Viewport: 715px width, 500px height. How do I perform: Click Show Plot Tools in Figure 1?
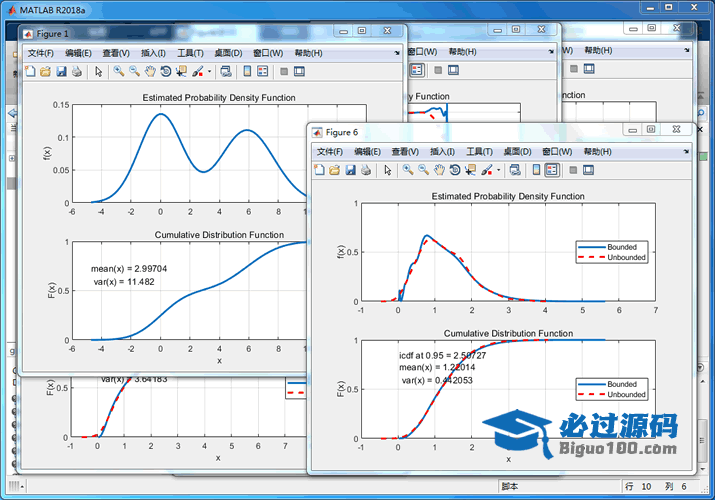pos(299,72)
